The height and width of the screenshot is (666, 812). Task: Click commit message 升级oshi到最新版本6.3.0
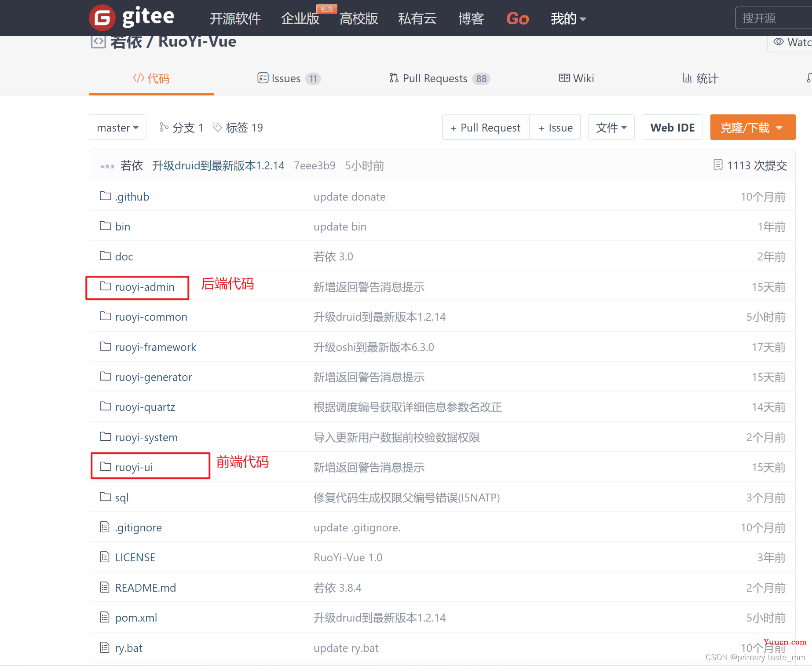374,347
